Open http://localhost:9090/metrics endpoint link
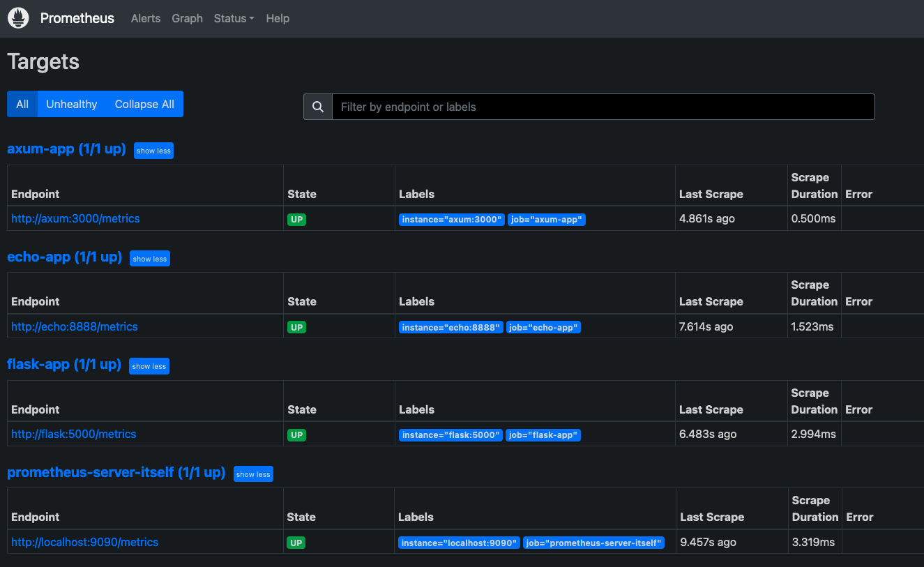The image size is (924, 567). point(84,542)
